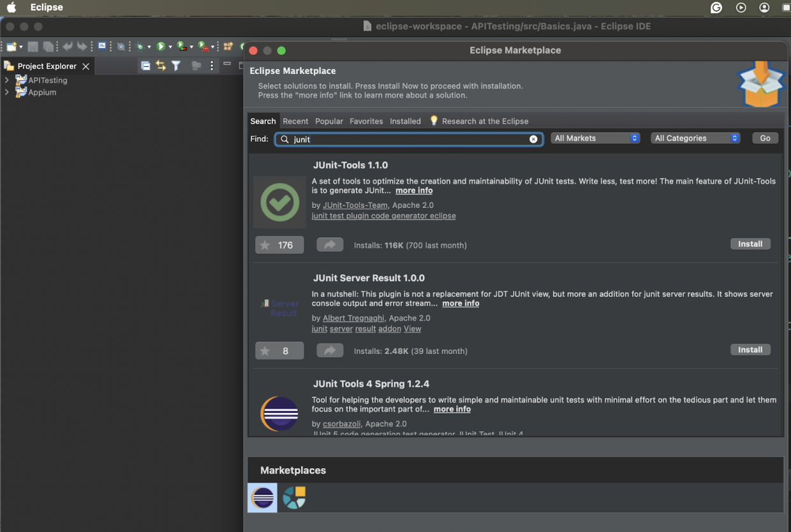The width and height of the screenshot is (791, 532).
Task: Enable Link with Editor in Project Explorer
Action: pyautogui.click(x=160, y=66)
